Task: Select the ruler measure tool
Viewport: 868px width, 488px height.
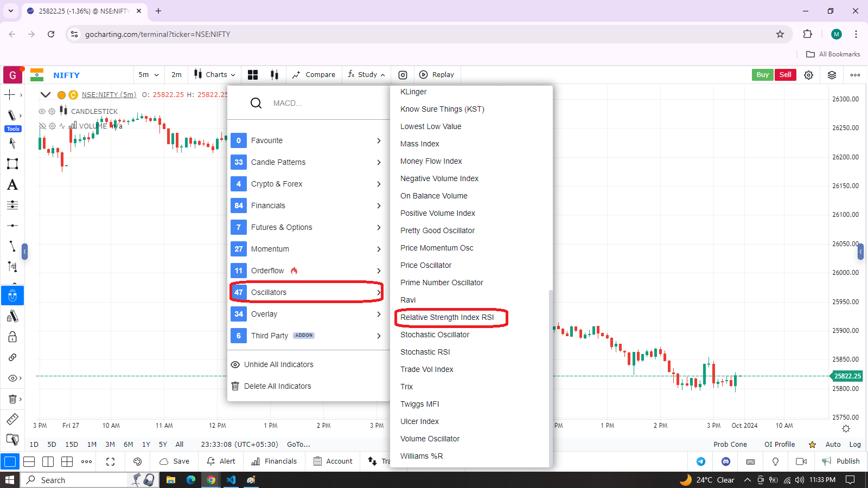Action: [x=12, y=419]
